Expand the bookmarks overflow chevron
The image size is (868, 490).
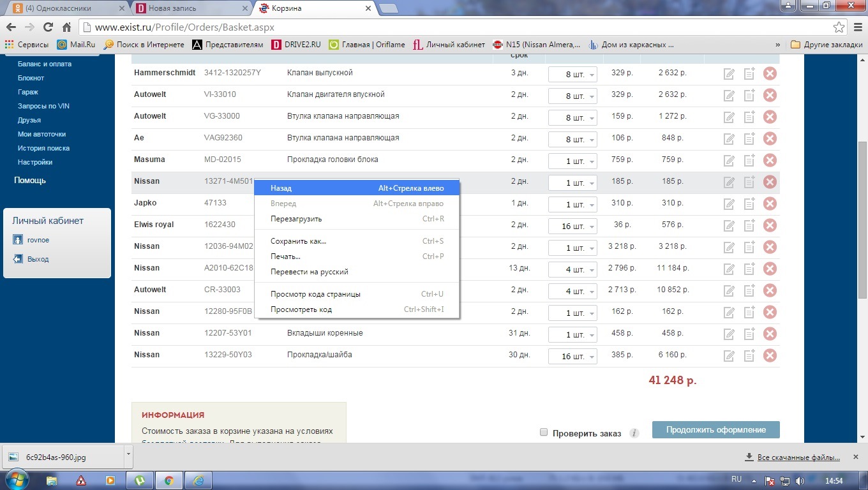point(778,45)
